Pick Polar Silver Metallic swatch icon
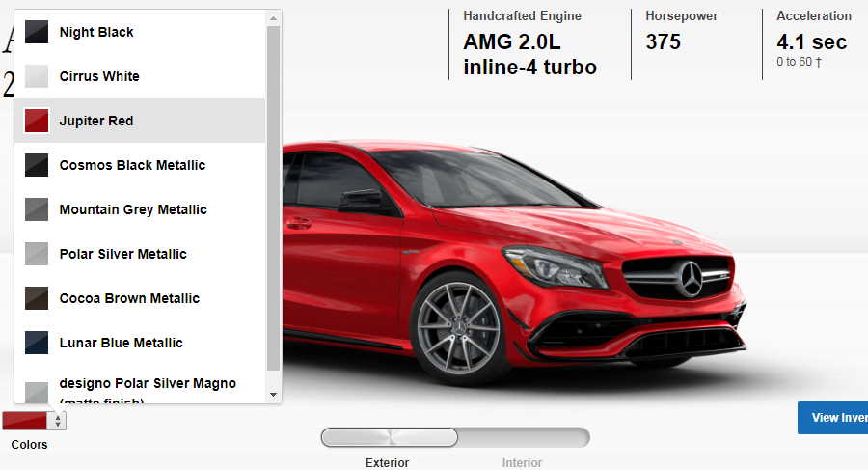The width and height of the screenshot is (868, 470). pos(37,254)
